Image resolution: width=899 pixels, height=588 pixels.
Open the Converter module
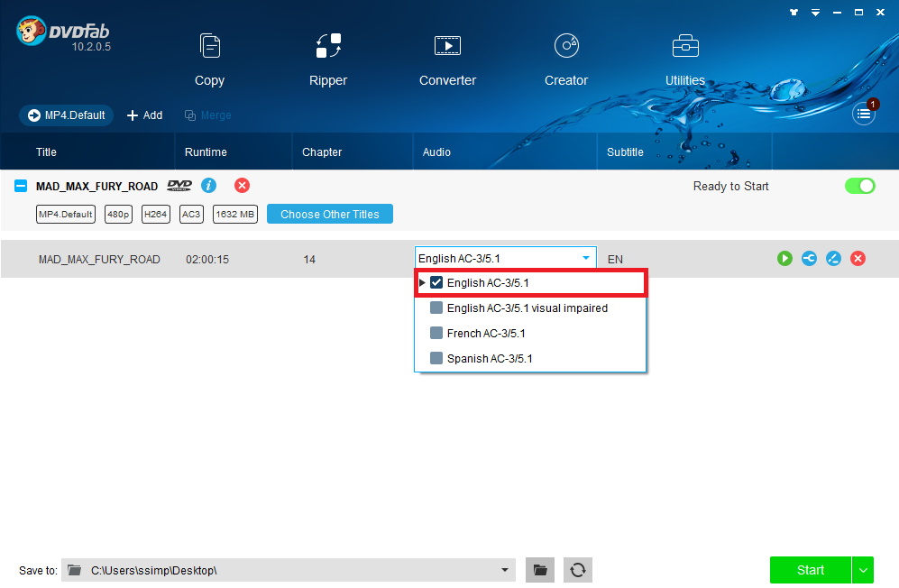pos(447,60)
